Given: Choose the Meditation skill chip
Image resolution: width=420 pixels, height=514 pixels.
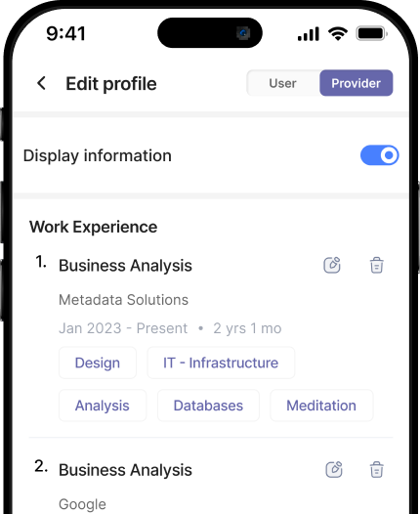Looking at the screenshot, I should point(321,406).
